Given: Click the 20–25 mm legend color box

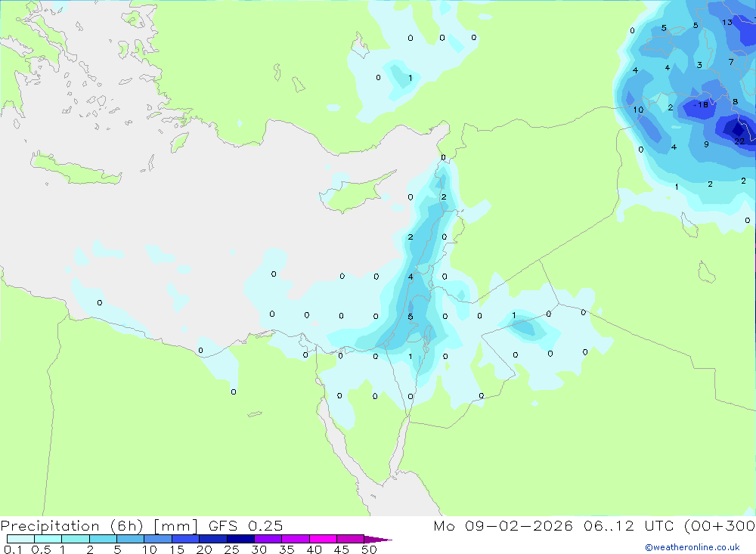Looking at the screenshot, I should pos(212,539).
